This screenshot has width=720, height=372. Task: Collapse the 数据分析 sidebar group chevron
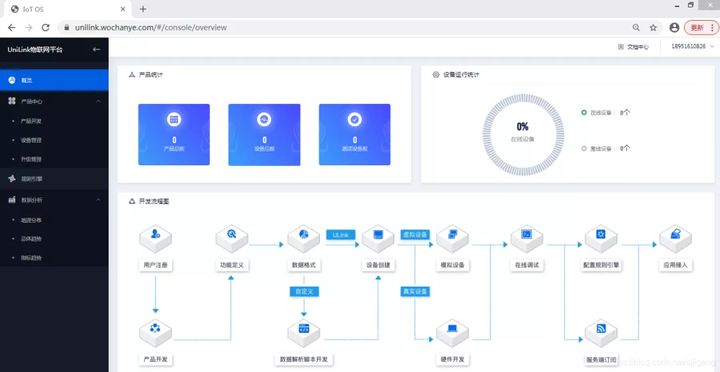[98, 200]
